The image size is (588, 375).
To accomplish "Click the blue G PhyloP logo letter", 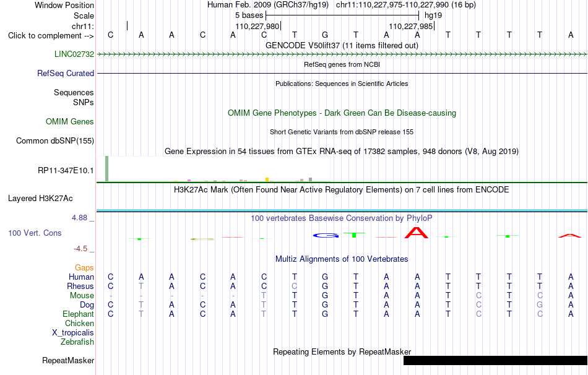I will click(x=326, y=236).
